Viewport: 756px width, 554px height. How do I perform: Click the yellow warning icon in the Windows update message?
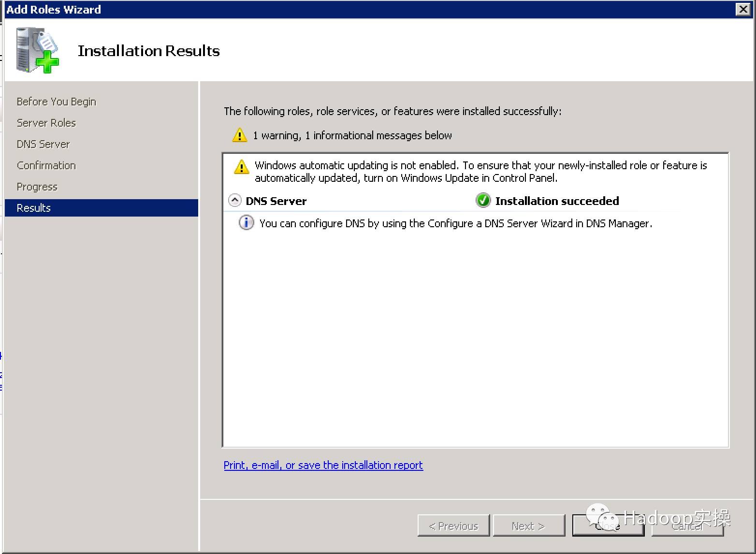[x=241, y=168]
